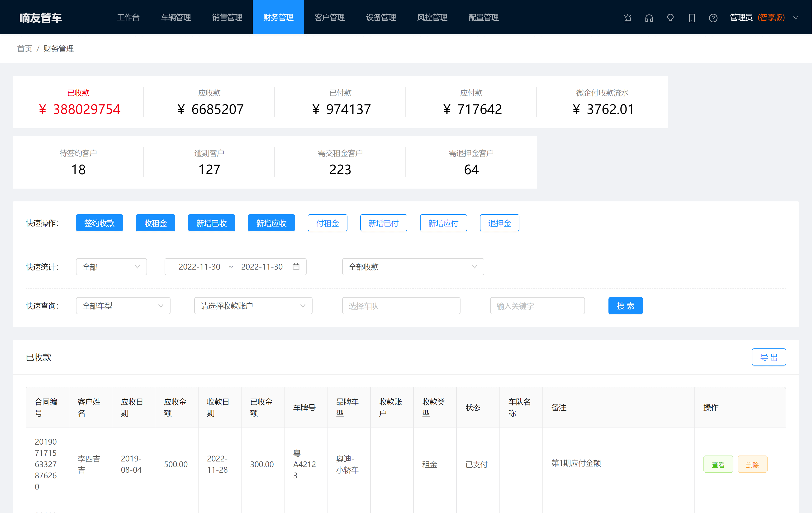Open the 风控管理 menu
Viewport: 812px width, 513px height.
coord(432,17)
